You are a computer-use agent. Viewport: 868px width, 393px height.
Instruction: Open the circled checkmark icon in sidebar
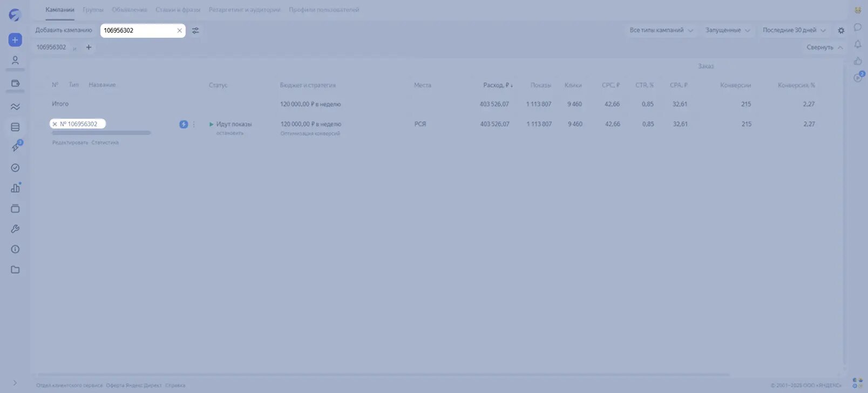click(x=15, y=168)
